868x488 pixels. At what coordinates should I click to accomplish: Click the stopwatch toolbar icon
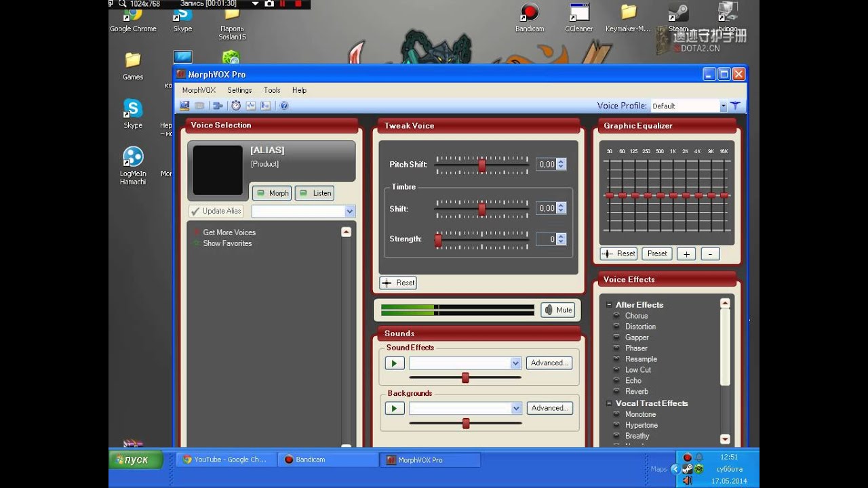click(236, 106)
